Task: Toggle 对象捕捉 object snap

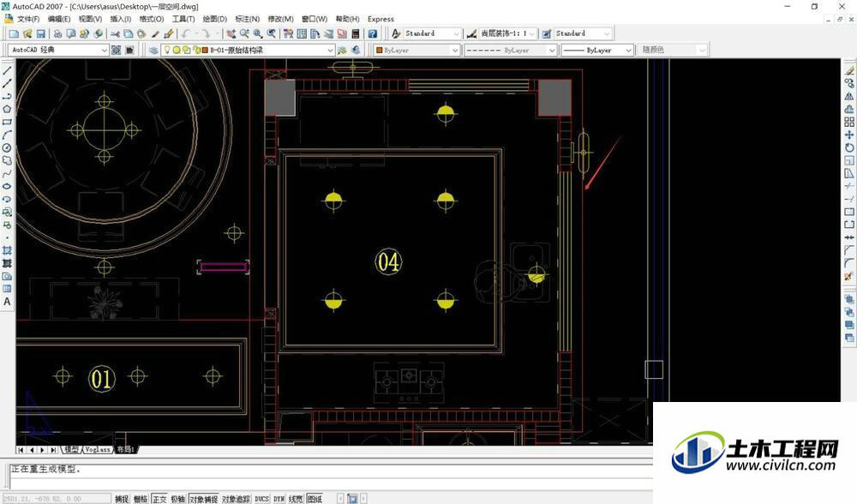Action: [x=204, y=499]
